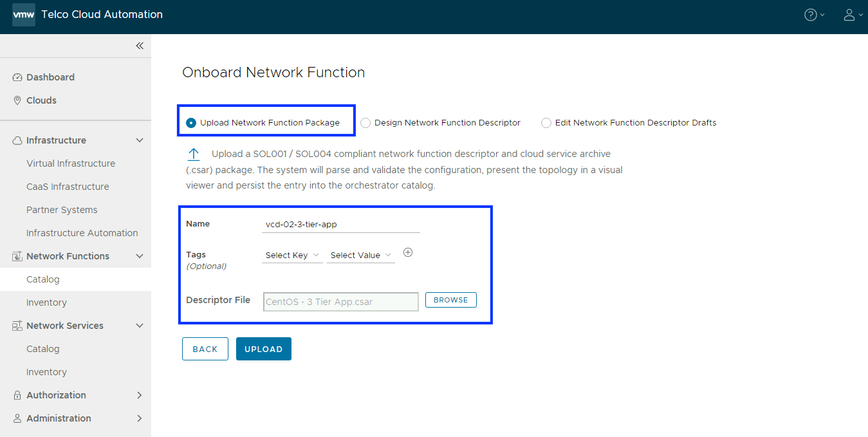The width and height of the screenshot is (868, 437).
Task: Open the Select Key dropdown
Action: click(292, 256)
